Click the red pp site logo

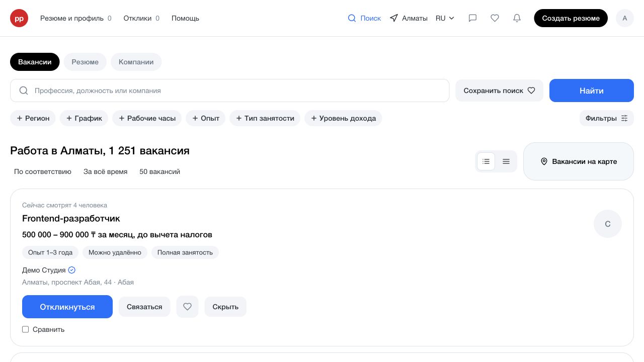coord(19,18)
